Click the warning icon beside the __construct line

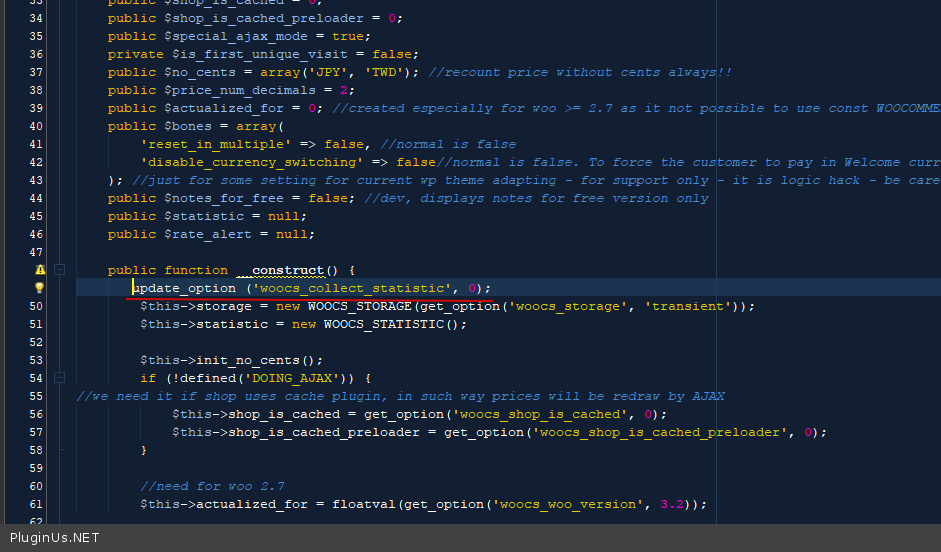click(x=40, y=270)
